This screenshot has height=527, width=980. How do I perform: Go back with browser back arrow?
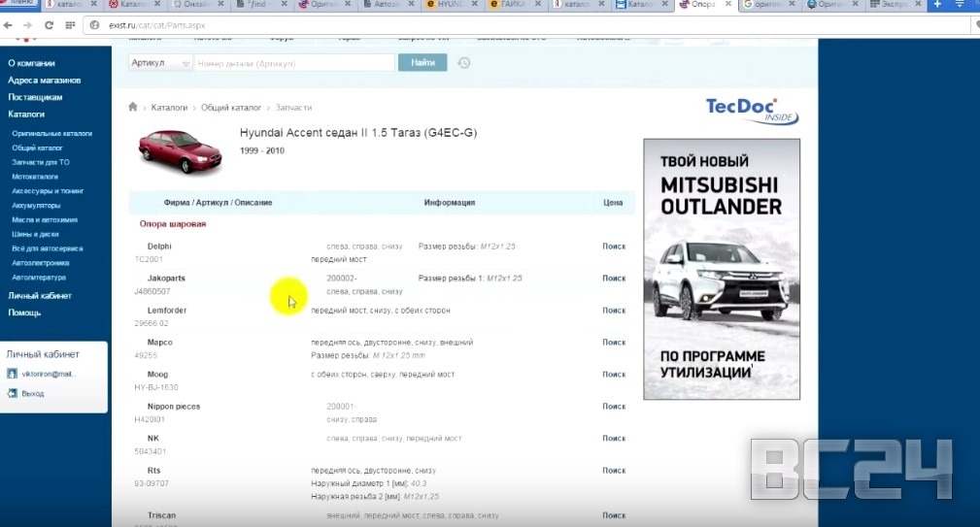tap(9, 25)
